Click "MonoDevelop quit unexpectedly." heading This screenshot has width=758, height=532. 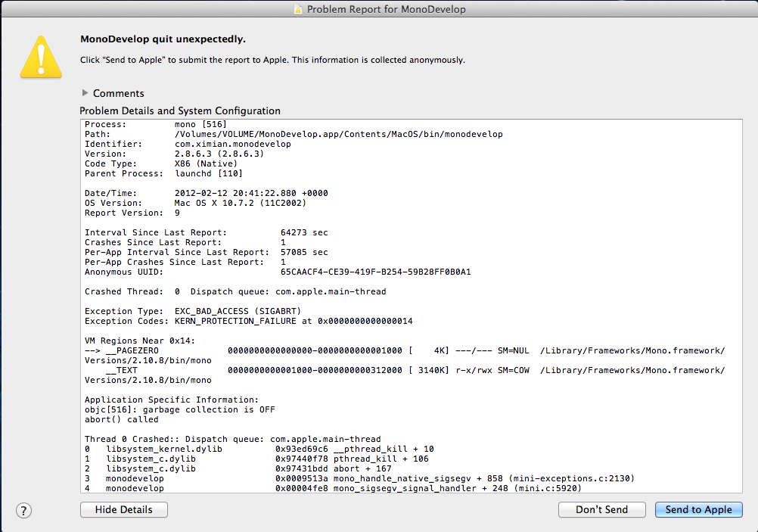pos(163,39)
